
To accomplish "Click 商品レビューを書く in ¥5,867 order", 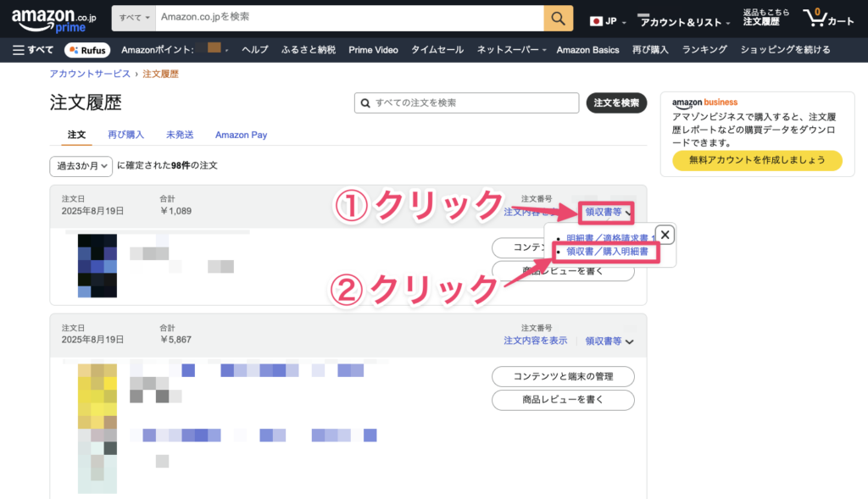I will pyautogui.click(x=563, y=400).
